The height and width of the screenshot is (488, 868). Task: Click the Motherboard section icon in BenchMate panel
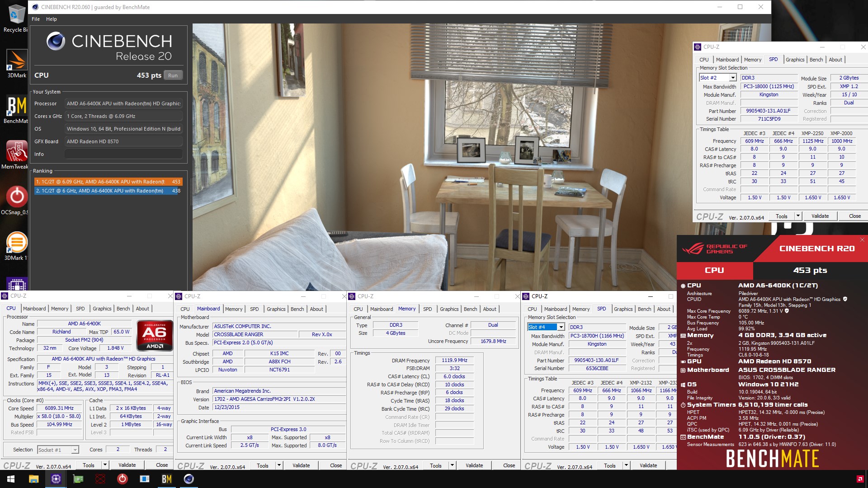683,370
